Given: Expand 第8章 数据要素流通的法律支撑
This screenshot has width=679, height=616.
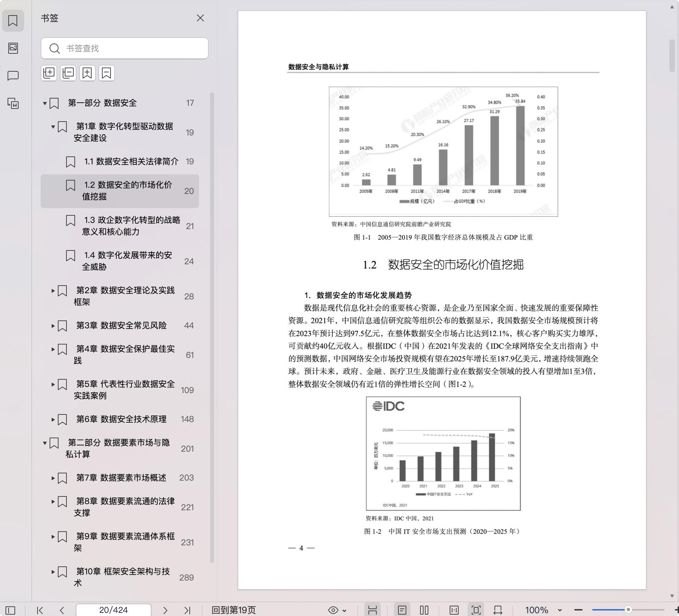Looking at the screenshot, I should [x=53, y=502].
